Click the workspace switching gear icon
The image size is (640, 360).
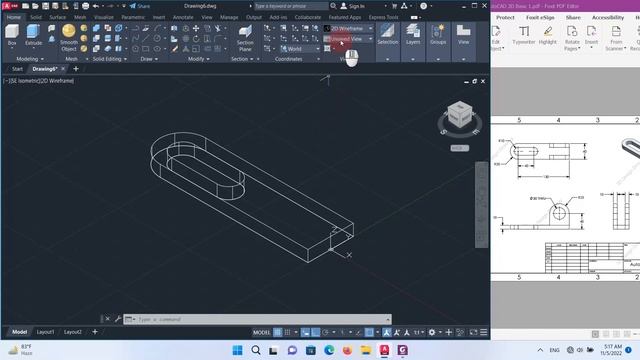click(432, 332)
